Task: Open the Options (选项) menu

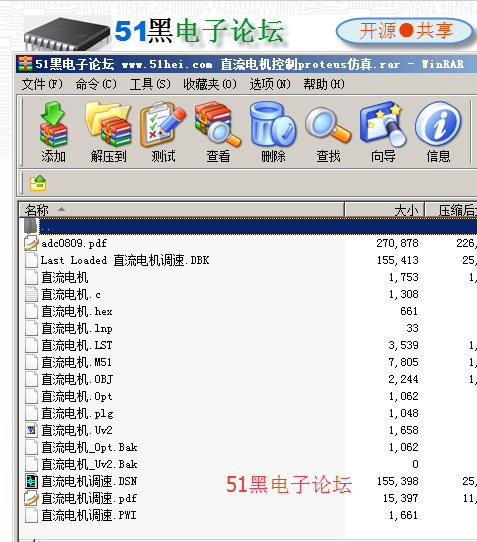Action: point(270,84)
